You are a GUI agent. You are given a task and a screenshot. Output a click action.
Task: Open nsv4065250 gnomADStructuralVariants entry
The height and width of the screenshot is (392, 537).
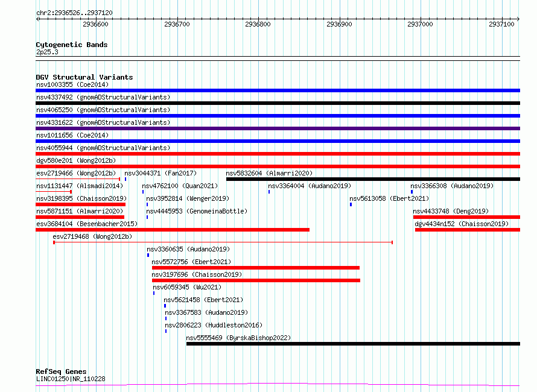click(x=103, y=110)
